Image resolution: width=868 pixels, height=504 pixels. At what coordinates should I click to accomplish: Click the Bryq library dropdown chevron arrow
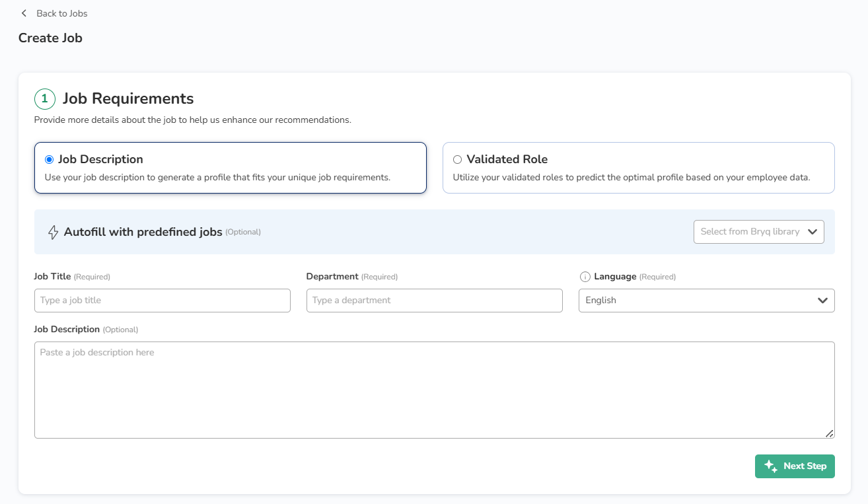coord(813,232)
